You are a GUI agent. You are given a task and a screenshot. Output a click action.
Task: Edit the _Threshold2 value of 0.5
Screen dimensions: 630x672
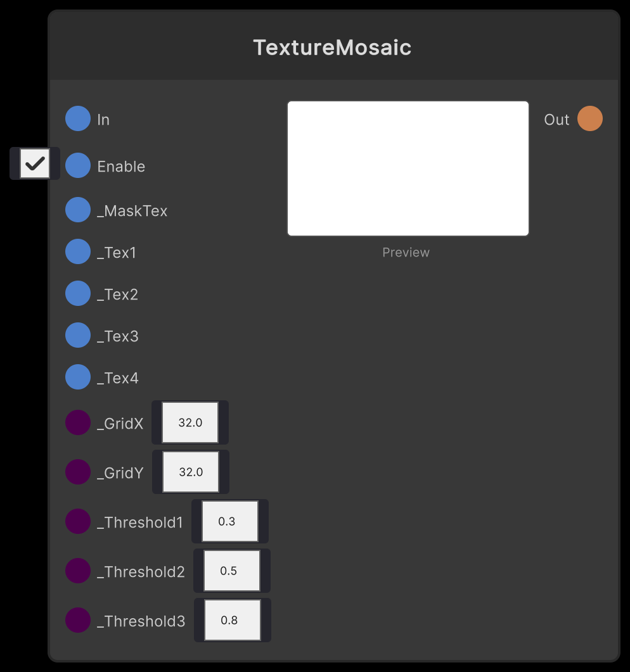[232, 570]
